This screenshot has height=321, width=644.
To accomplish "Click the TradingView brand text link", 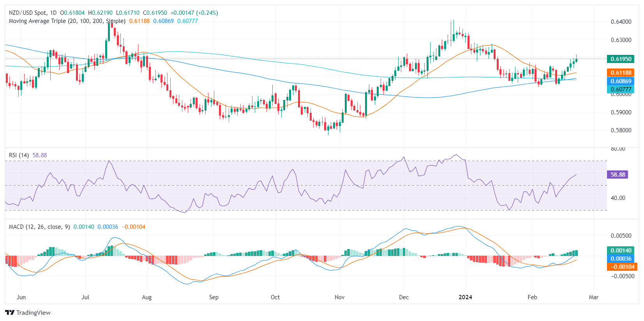I will (34, 312).
